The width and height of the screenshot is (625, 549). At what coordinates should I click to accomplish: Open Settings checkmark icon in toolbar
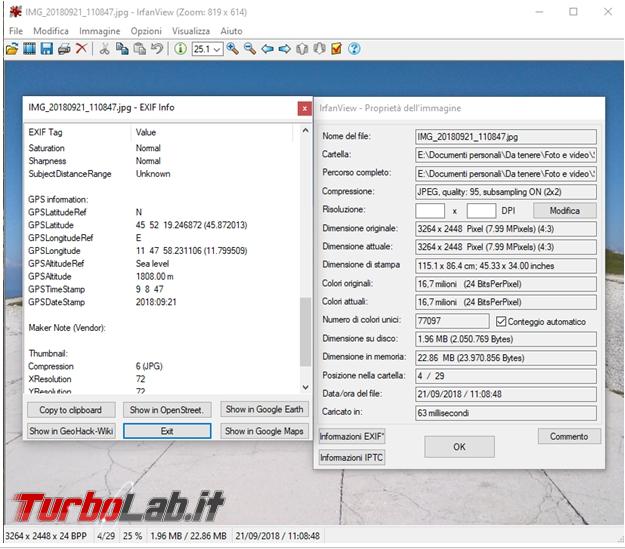(337, 49)
